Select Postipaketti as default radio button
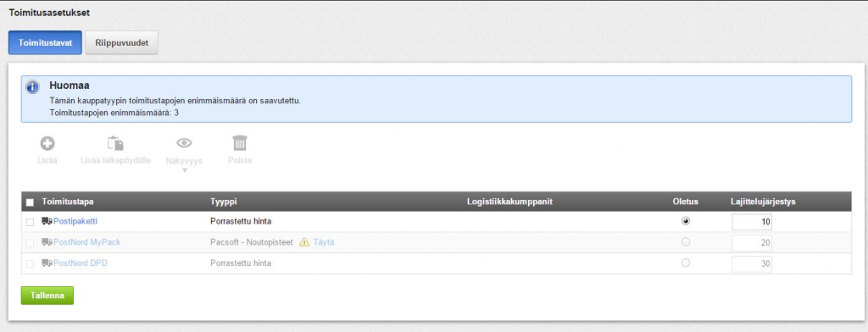Viewport: 868px width, 332px height. click(x=686, y=221)
